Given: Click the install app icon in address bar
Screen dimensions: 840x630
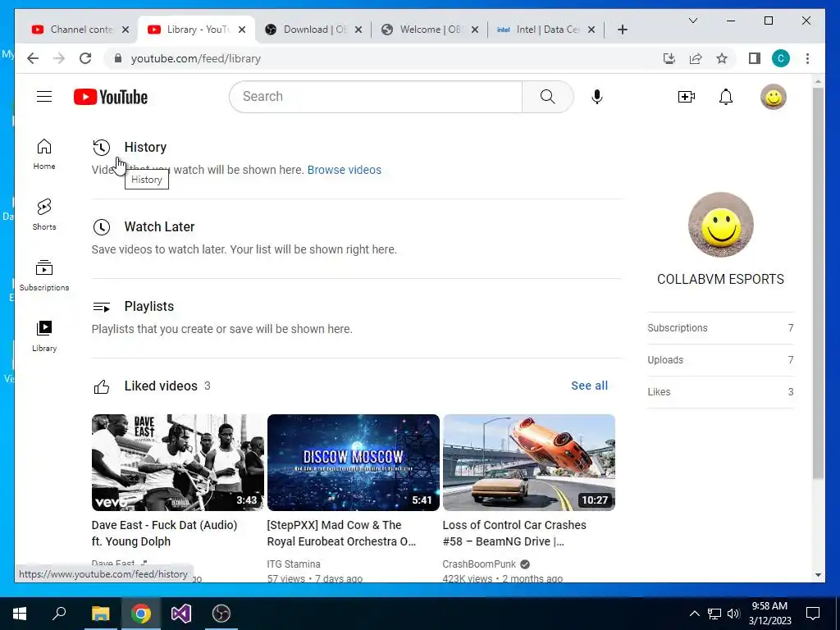Looking at the screenshot, I should click(669, 58).
